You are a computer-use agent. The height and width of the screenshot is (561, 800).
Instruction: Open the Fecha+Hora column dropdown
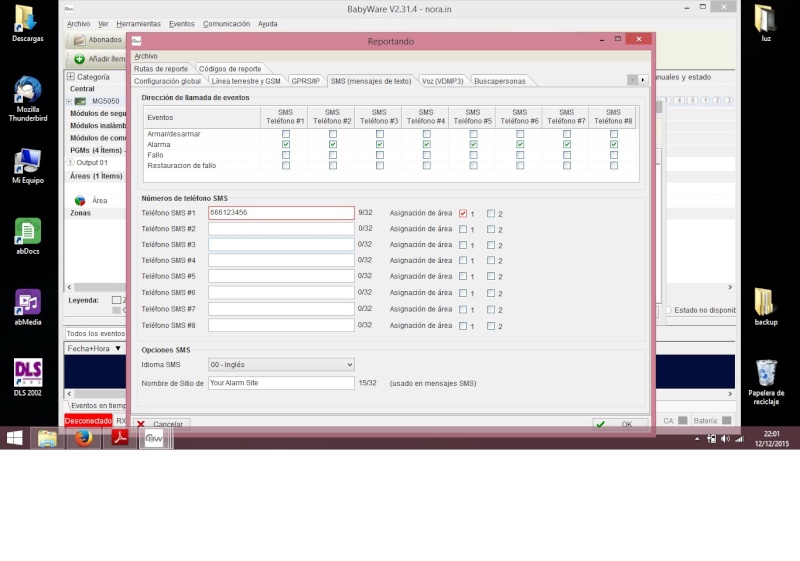(x=118, y=348)
